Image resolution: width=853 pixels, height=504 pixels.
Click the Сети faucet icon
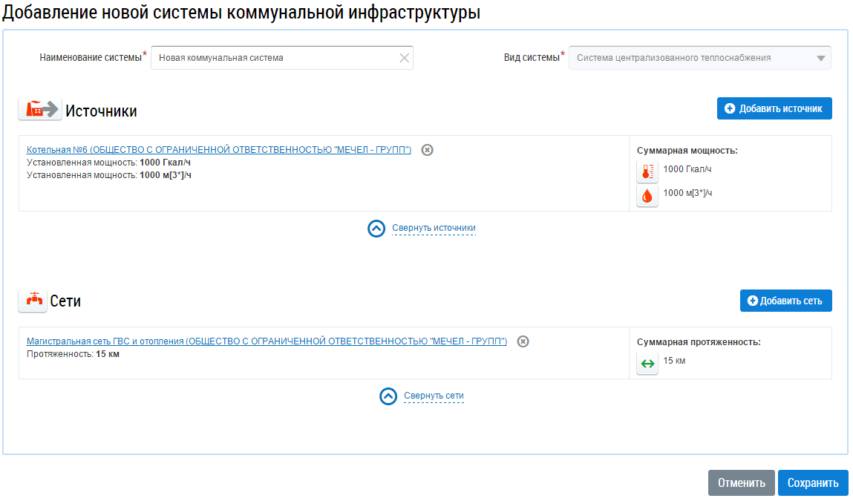(x=33, y=300)
